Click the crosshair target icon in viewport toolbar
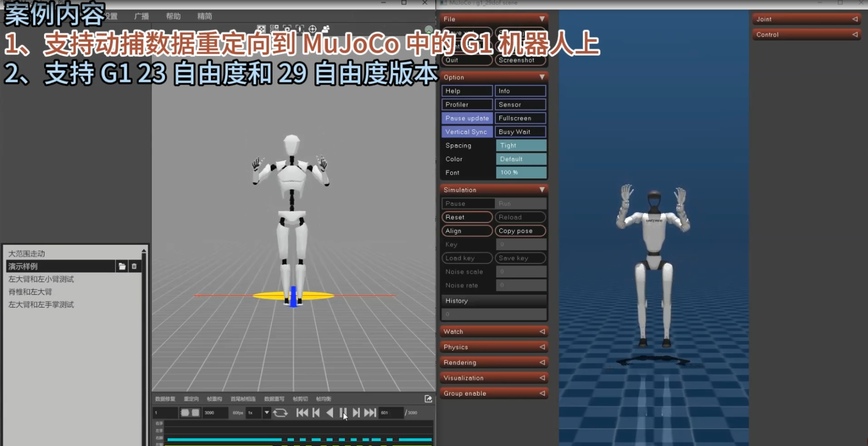This screenshot has height=446, width=868. pos(313,29)
